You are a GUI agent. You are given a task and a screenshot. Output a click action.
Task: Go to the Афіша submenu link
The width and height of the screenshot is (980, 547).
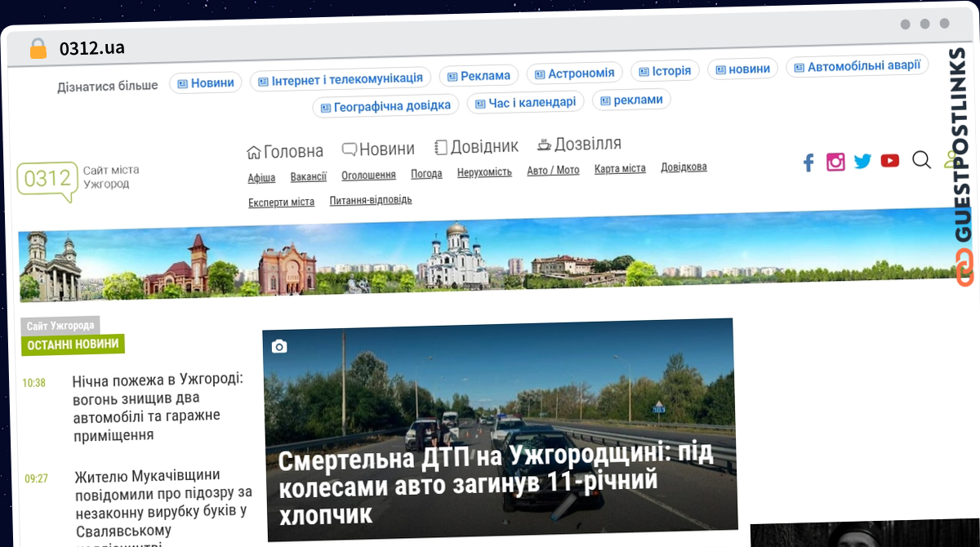tap(261, 178)
